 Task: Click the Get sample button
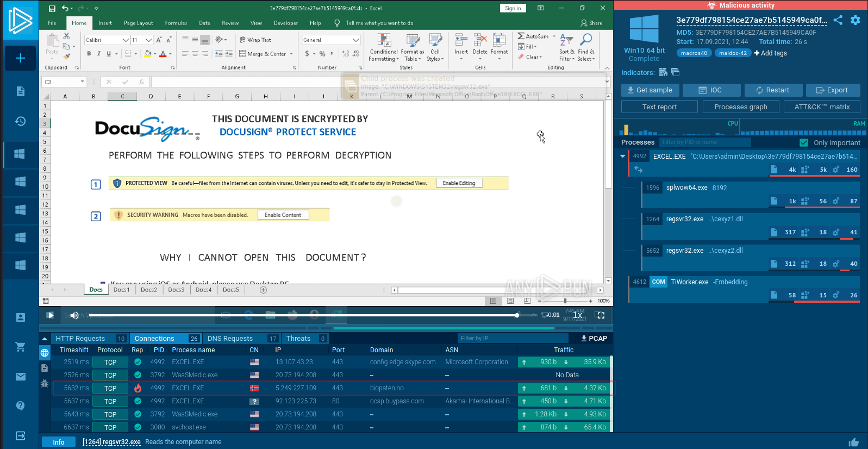coord(650,90)
